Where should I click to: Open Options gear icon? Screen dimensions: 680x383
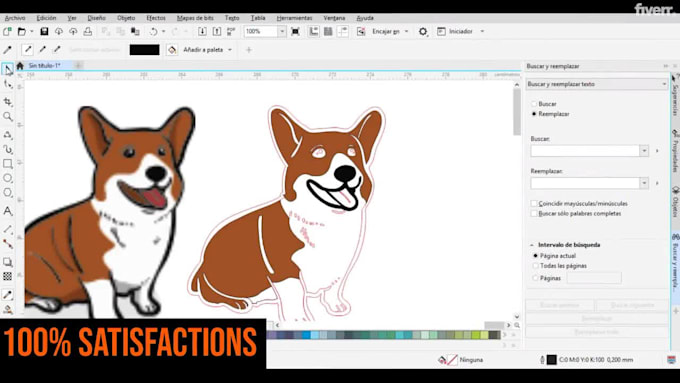coord(423,31)
